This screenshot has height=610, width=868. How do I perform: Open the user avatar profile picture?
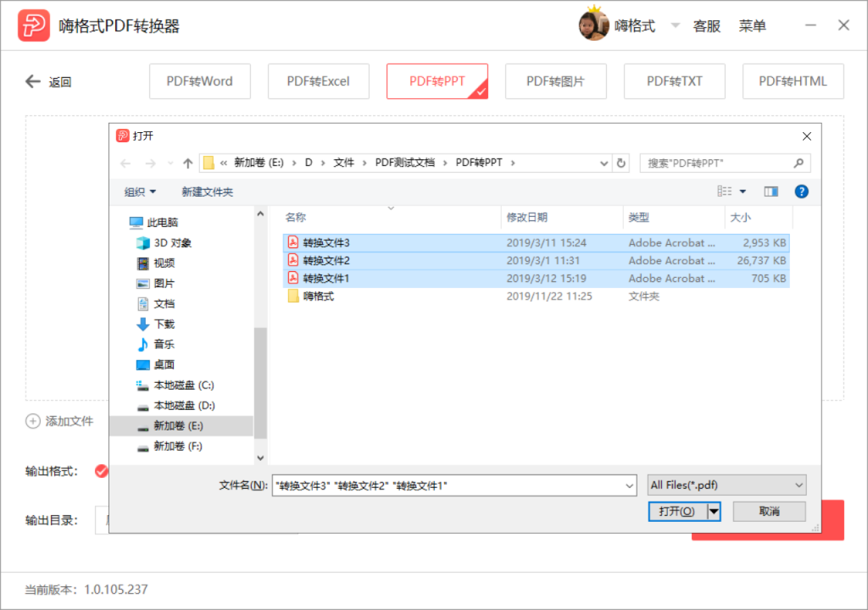(593, 25)
